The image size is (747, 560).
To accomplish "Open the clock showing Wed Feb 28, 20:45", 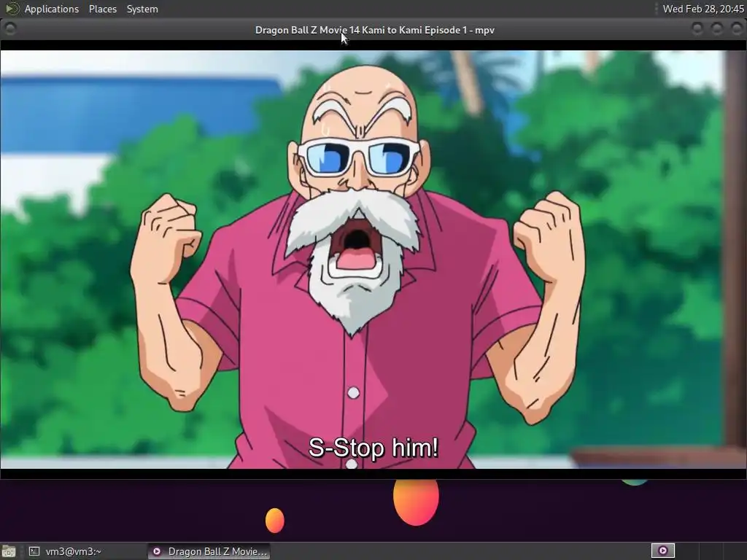I will (x=703, y=9).
